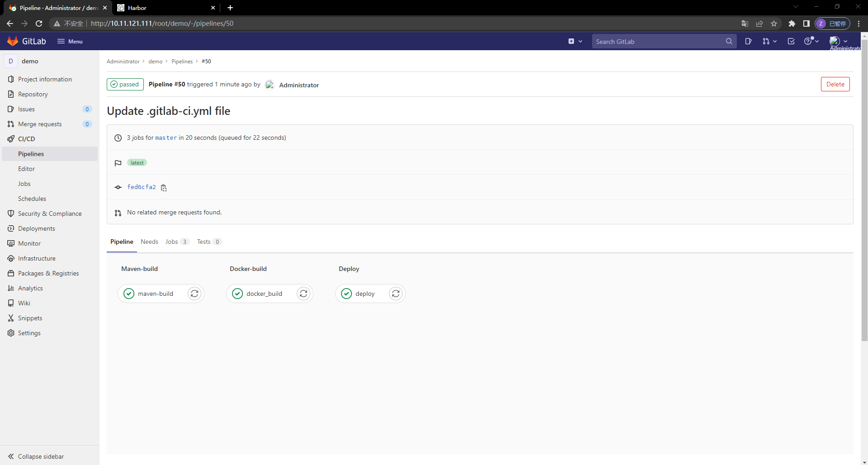Screen dimensions: 868x465
Task: Retry the docker_build job
Action: click(304, 294)
